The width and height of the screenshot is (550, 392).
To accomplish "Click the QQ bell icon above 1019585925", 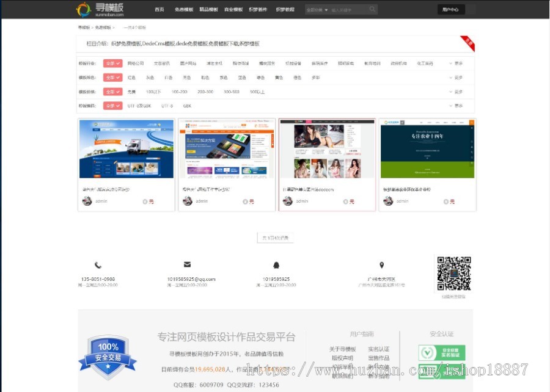I will point(276,264).
